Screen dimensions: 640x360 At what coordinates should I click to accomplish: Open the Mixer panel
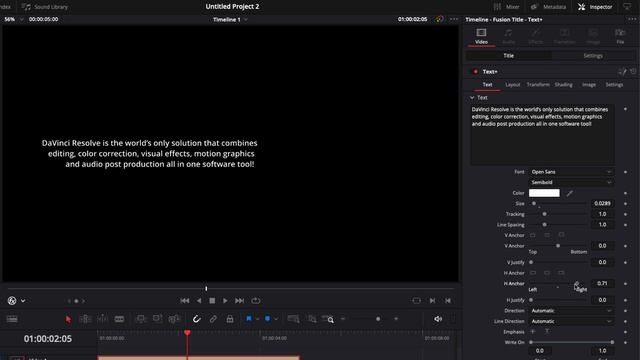pyautogui.click(x=507, y=7)
